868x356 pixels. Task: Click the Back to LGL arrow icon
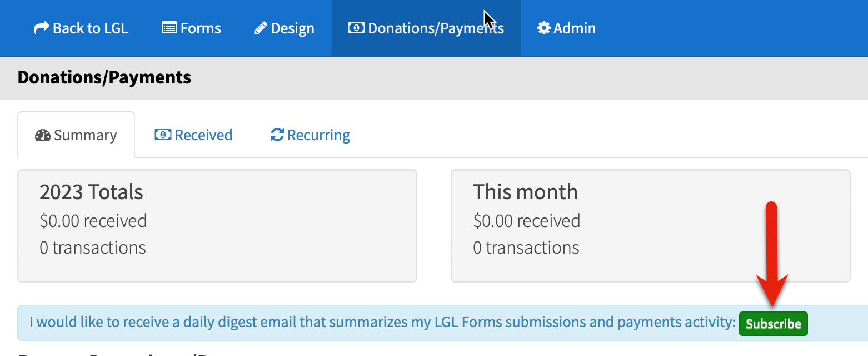[x=41, y=28]
